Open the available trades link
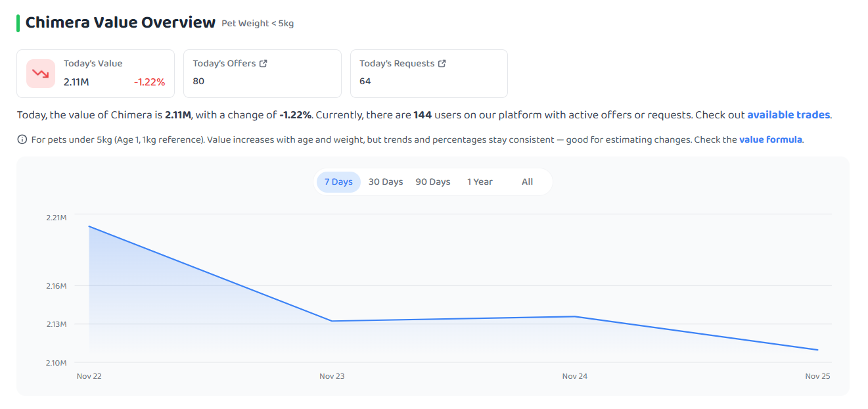868x409 pixels. click(x=788, y=115)
